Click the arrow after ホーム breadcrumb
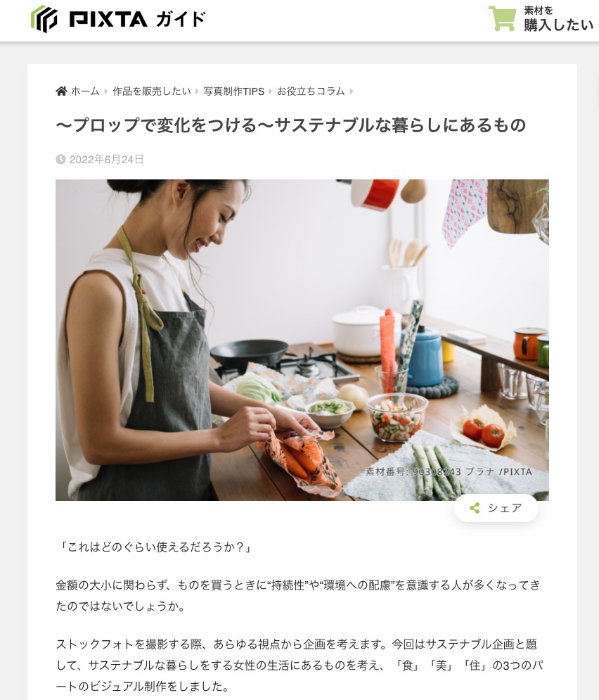599x700 pixels. click(x=106, y=91)
